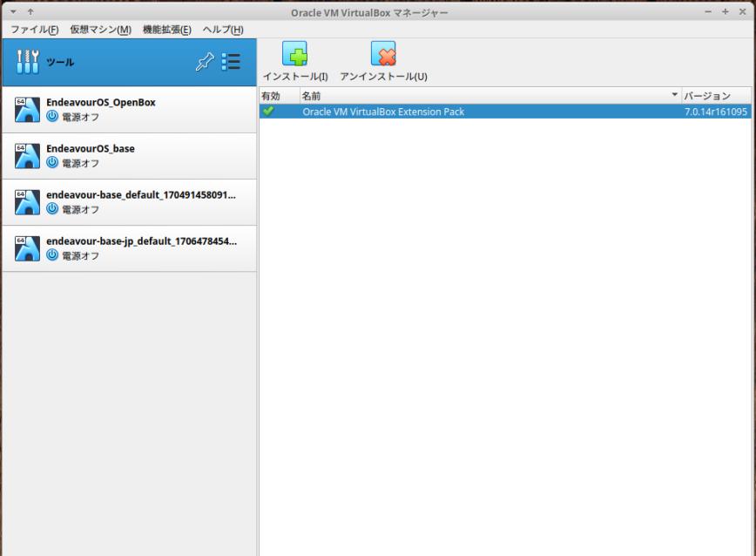Open the 機能拡張(E) menu
This screenshot has width=756, height=556.
point(167,30)
